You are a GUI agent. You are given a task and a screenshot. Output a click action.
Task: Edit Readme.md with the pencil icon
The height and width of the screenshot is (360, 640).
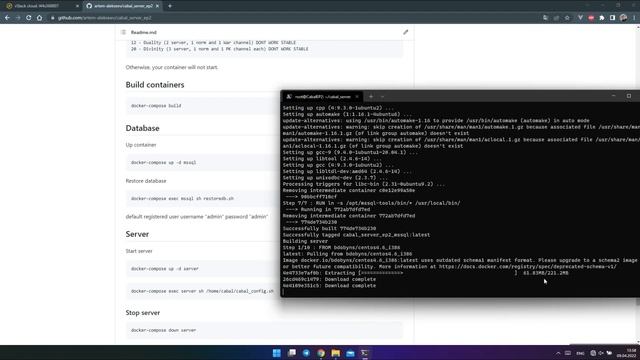coord(405,32)
